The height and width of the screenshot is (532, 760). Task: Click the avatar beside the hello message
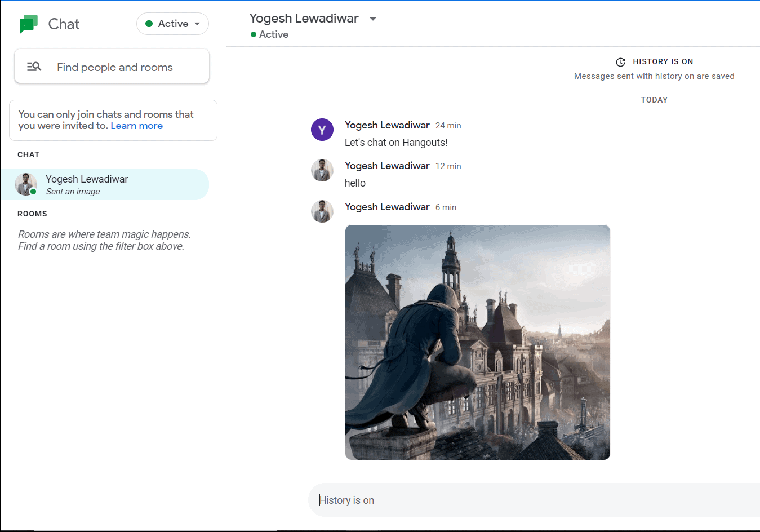322,170
